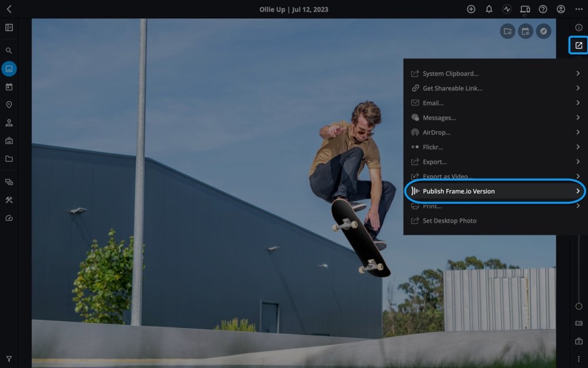Open notifications bell icon
This screenshot has height=368, width=588.
pyautogui.click(x=489, y=9)
